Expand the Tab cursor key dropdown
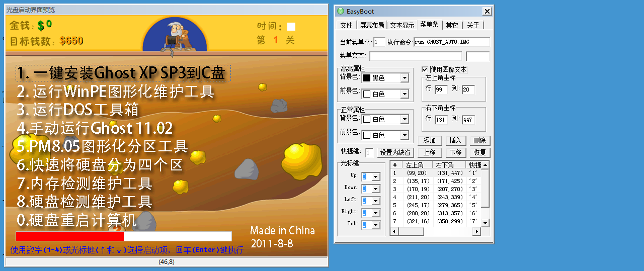Image resolution: width=644 pixels, height=271 pixels. (375, 225)
